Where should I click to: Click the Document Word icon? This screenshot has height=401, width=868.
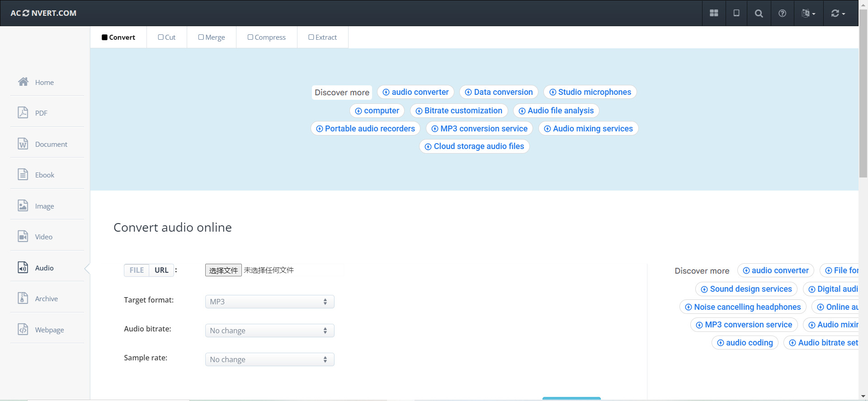(23, 144)
